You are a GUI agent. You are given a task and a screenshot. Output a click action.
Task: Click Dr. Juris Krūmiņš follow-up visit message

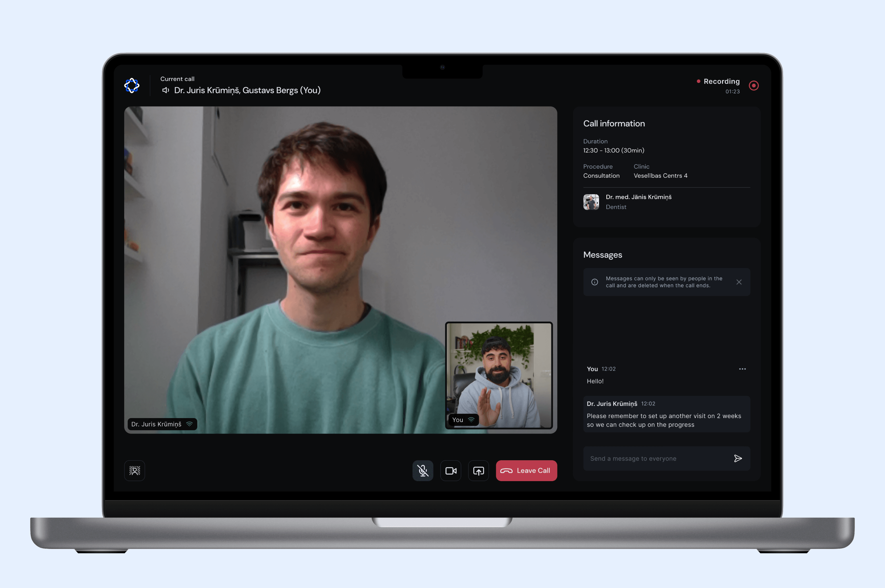(x=667, y=414)
